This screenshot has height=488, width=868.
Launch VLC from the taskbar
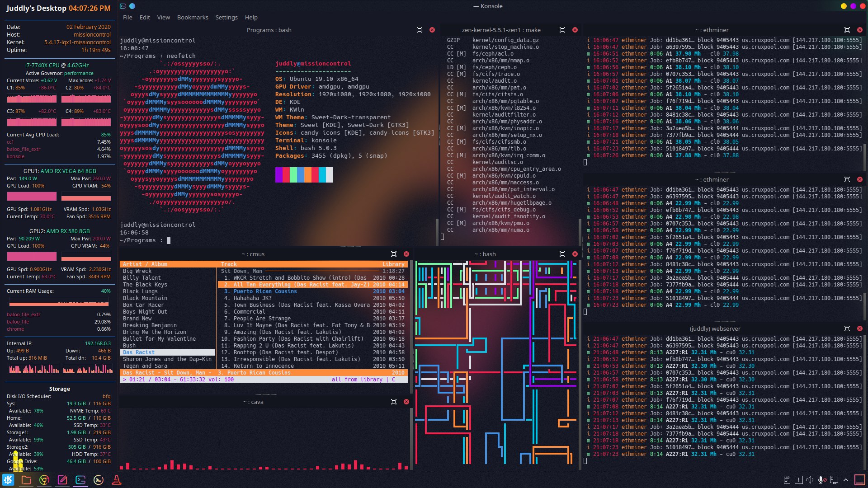click(x=117, y=480)
